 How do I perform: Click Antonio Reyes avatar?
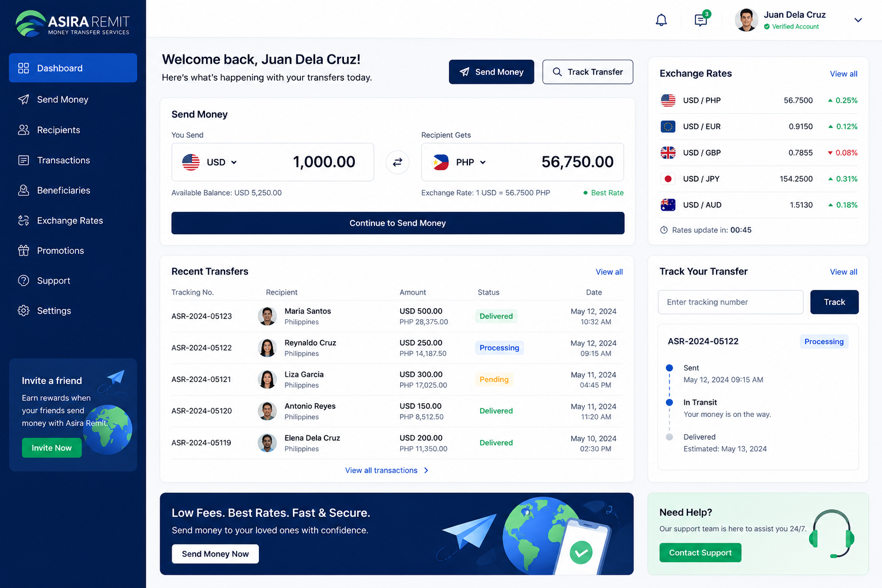267,411
